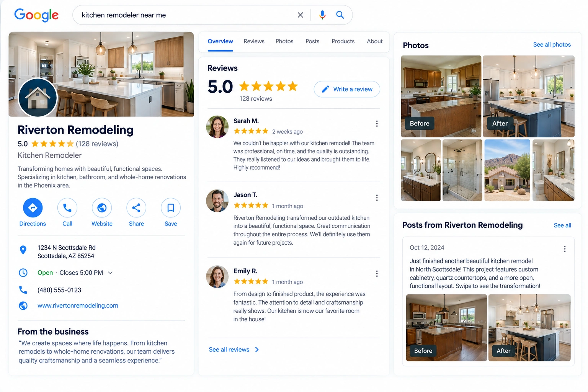Open the See all photos link
The width and height of the screenshot is (588, 392).
[x=552, y=45]
